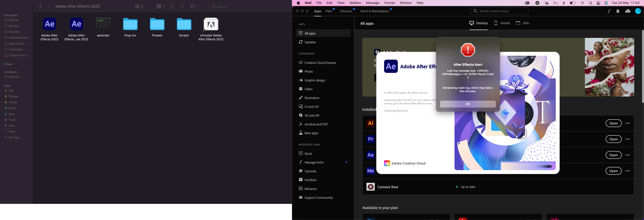Open Beta apps category

click(x=309, y=133)
